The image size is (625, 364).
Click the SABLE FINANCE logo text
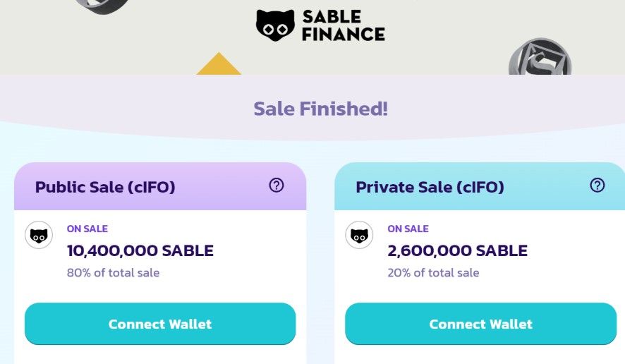tap(343, 25)
